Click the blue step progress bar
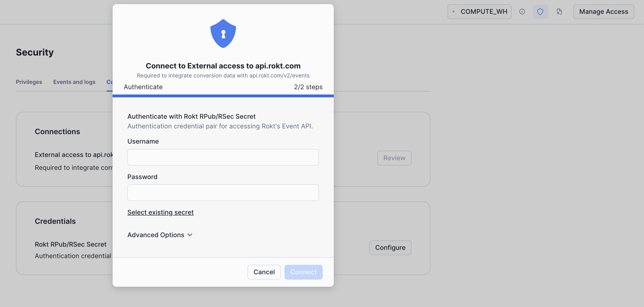This screenshot has width=644, height=307. coord(223,96)
